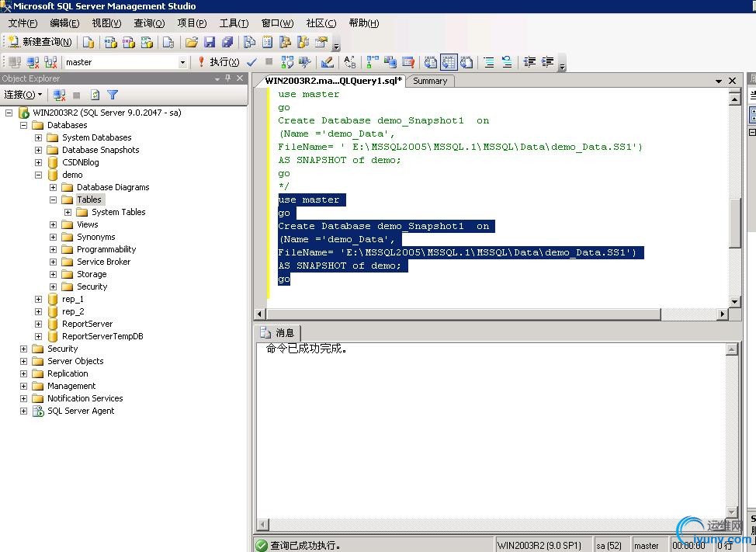Switch output to Results to File
Screen dimensions: 756x552
(466, 61)
